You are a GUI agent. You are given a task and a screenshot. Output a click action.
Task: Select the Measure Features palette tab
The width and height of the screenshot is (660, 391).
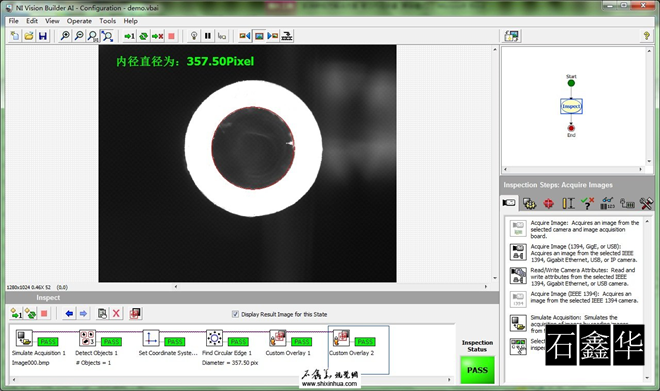click(x=568, y=203)
